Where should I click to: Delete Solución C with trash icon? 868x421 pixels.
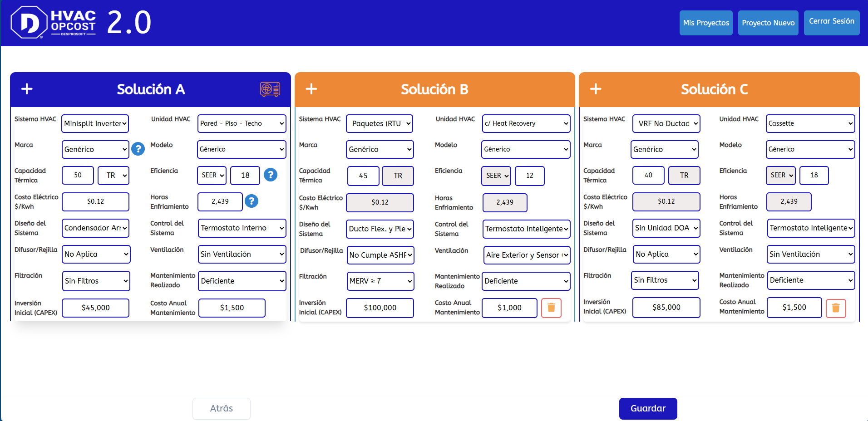835,308
